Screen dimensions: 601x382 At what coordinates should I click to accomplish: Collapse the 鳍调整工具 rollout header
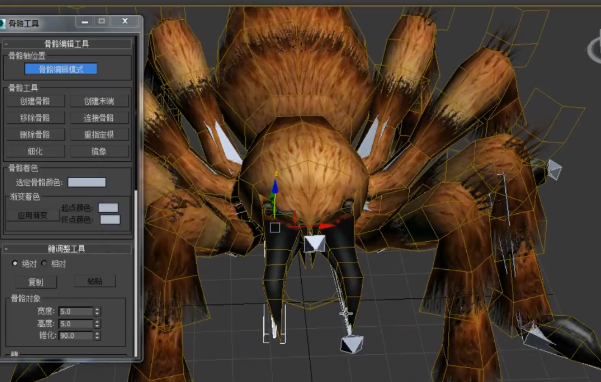(67, 249)
